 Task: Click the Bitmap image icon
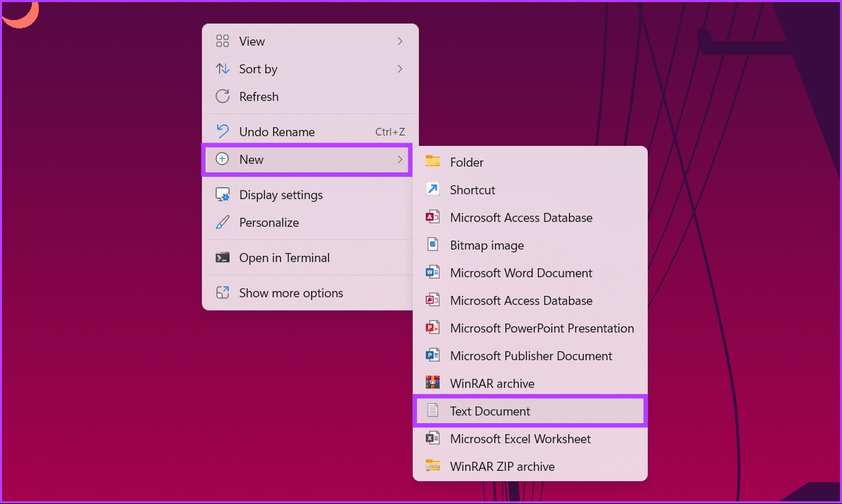coord(433,245)
